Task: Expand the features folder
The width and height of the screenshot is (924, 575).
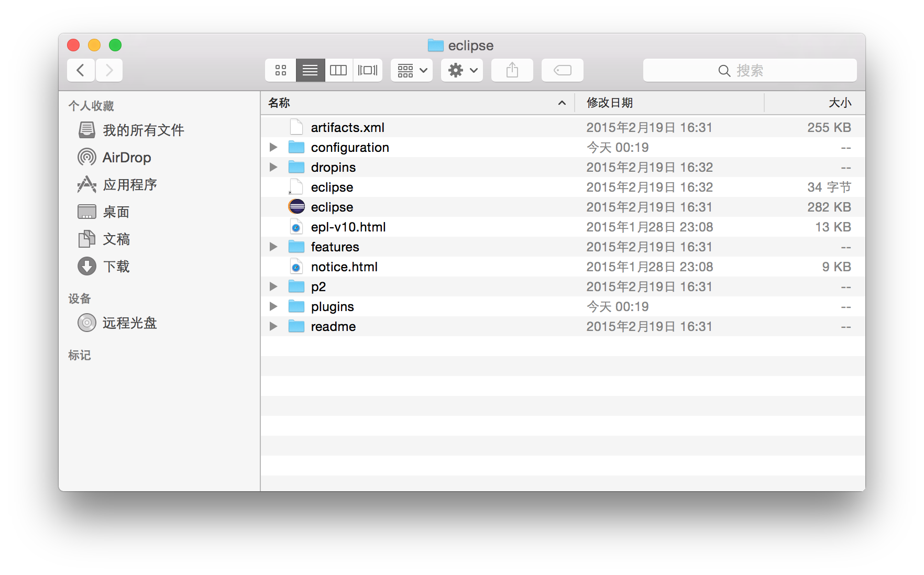Action: (273, 247)
